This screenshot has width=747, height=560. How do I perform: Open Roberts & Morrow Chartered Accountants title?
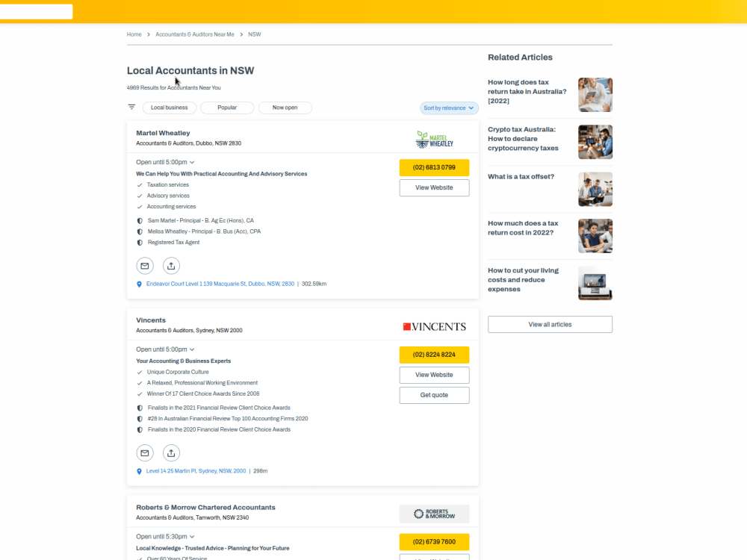(x=206, y=507)
